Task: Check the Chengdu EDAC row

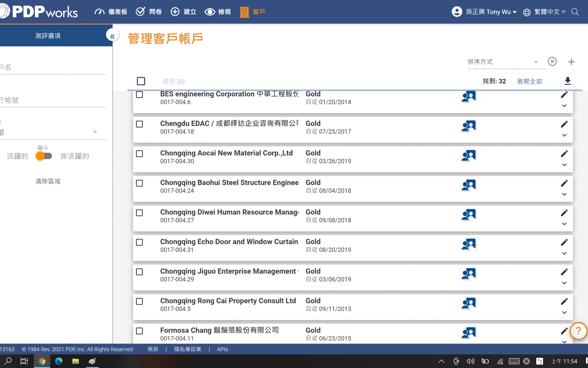Action: [139, 124]
